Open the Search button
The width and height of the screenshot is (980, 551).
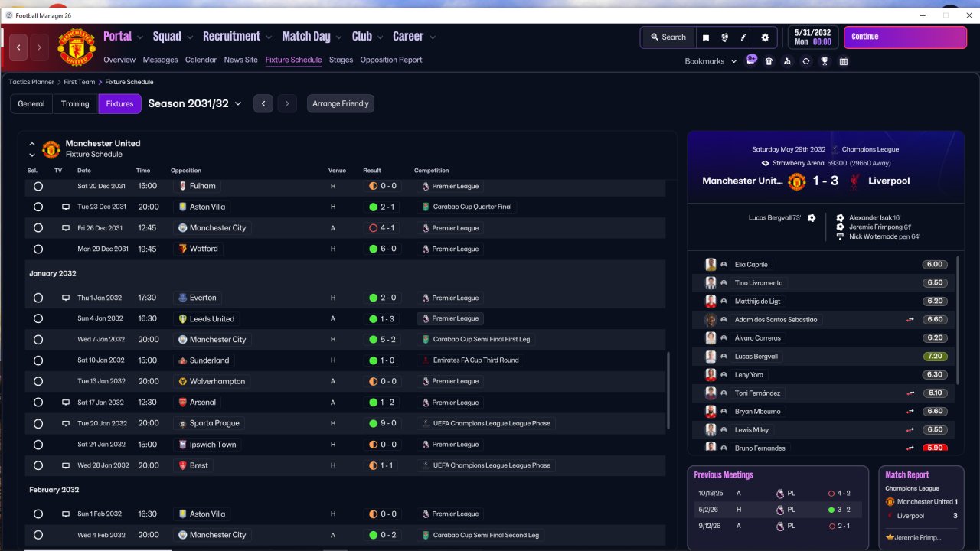click(668, 37)
